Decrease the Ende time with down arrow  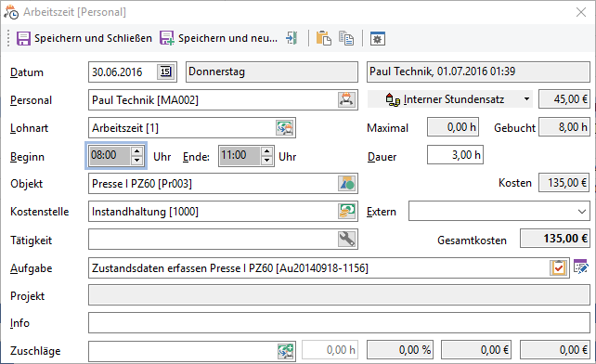(x=266, y=160)
